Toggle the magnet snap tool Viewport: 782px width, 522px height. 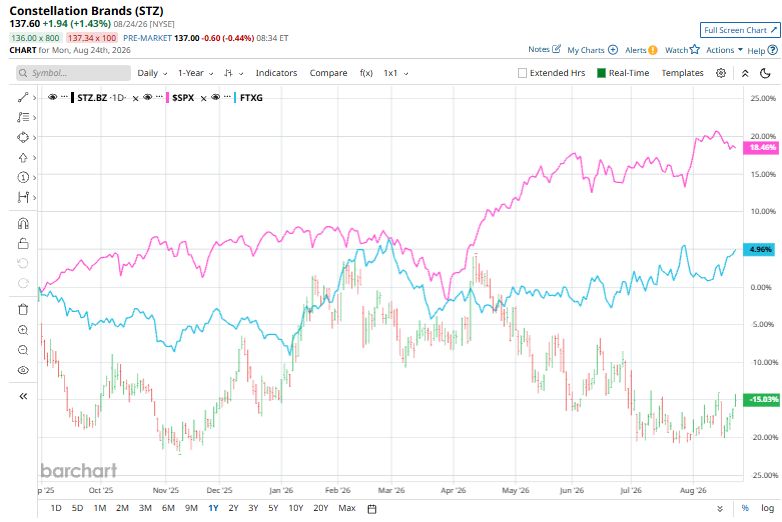23,223
